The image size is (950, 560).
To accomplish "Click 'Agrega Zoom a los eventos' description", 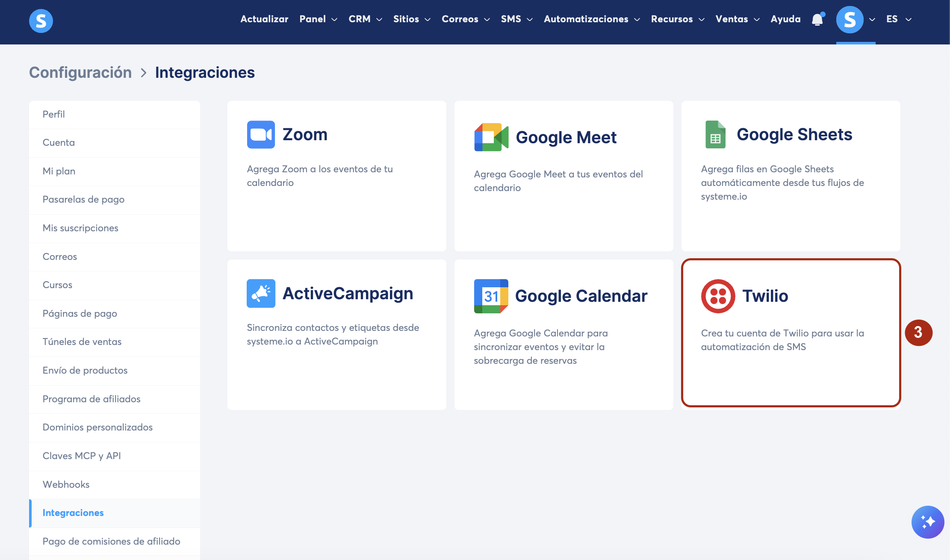I will coord(320,176).
